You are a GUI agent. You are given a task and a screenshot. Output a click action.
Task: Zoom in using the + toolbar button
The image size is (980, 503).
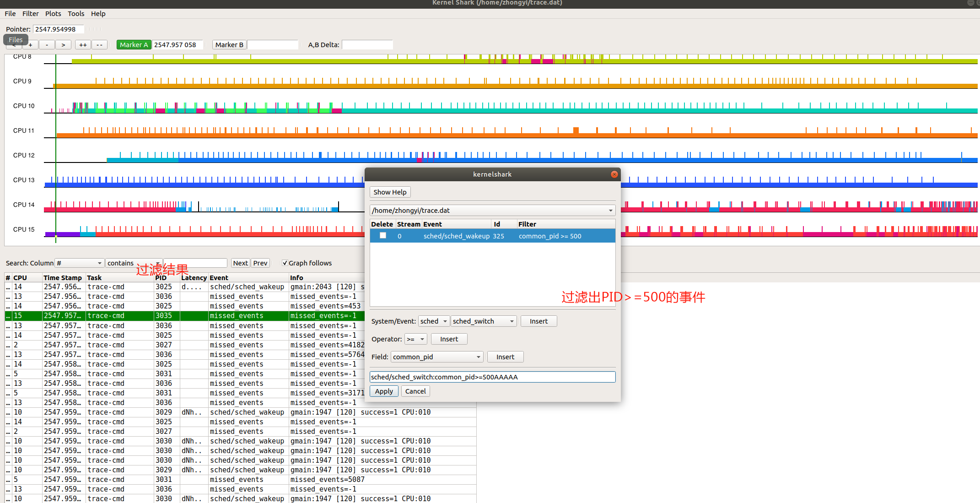30,44
